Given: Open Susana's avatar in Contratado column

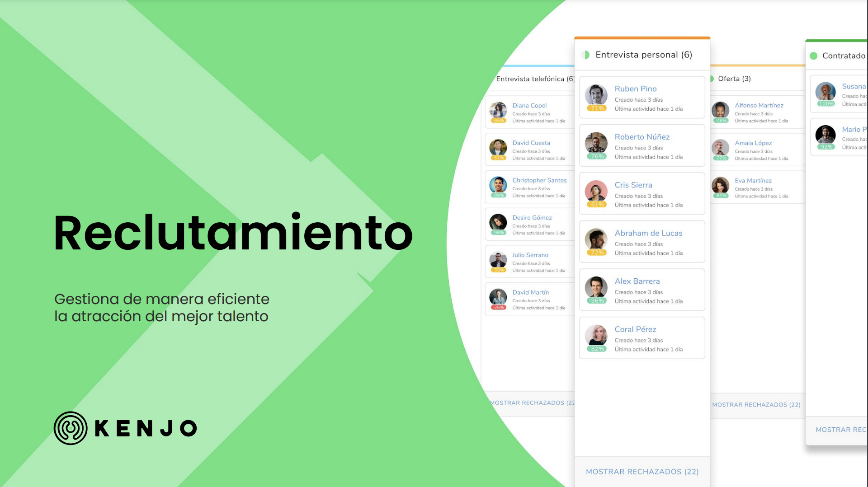Looking at the screenshot, I should pos(826,92).
